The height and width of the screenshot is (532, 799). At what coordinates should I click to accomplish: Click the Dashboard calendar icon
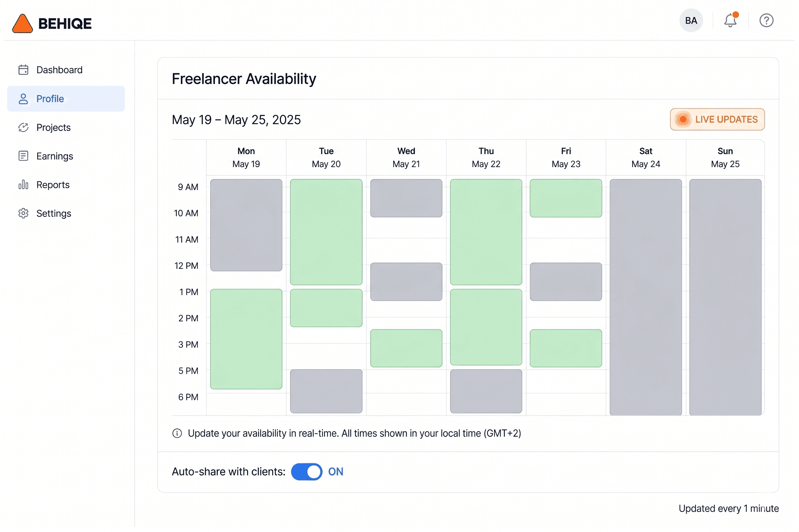pos(23,70)
